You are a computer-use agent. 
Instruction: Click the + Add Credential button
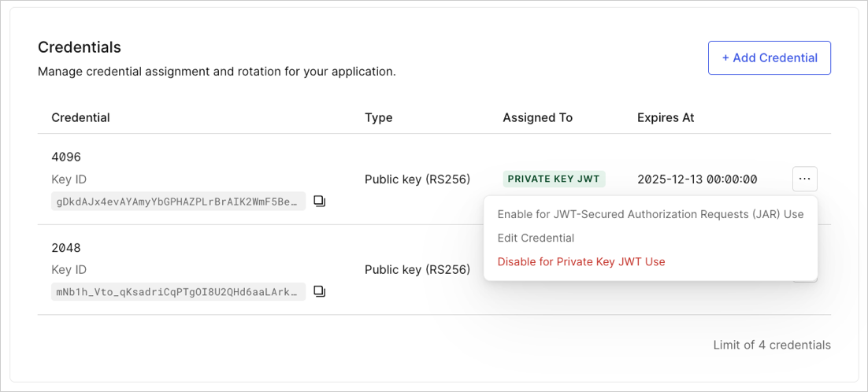pos(770,57)
